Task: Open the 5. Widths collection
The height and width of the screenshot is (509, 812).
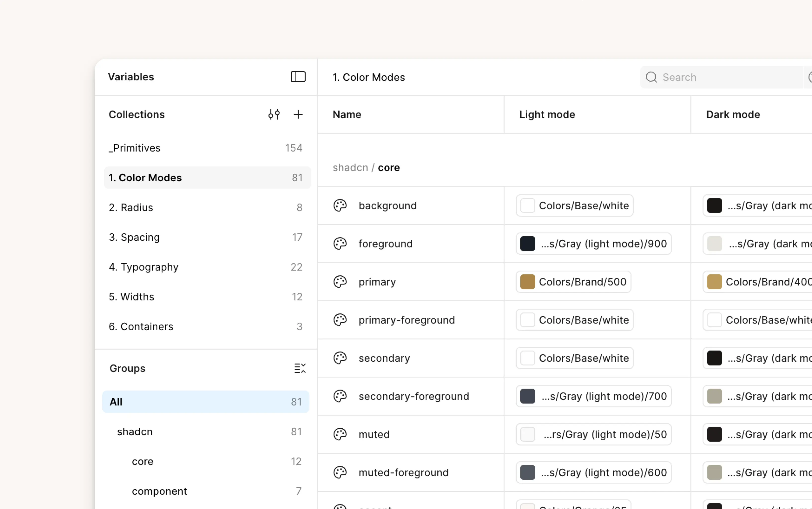Action: pos(207,297)
